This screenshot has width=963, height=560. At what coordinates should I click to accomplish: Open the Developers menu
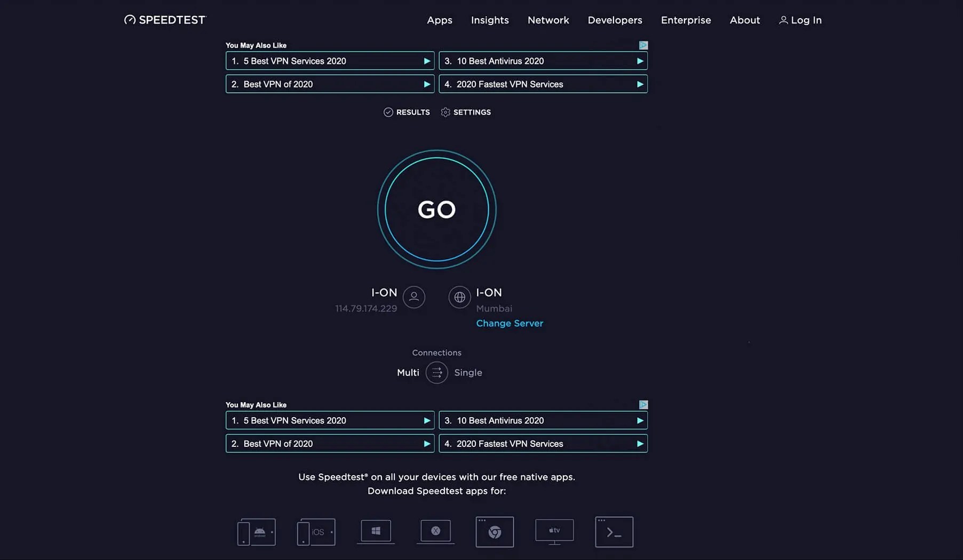615,20
